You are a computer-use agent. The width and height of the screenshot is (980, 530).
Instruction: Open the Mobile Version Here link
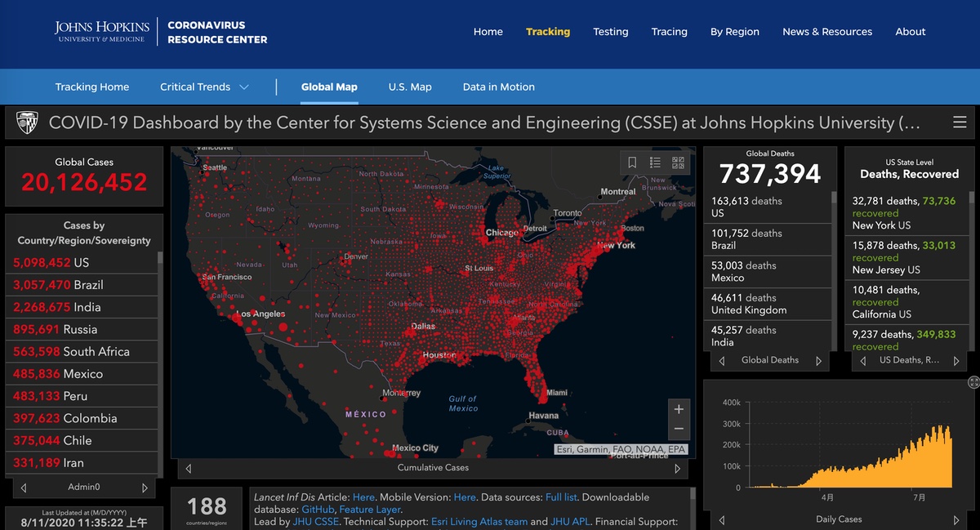point(465,497)
